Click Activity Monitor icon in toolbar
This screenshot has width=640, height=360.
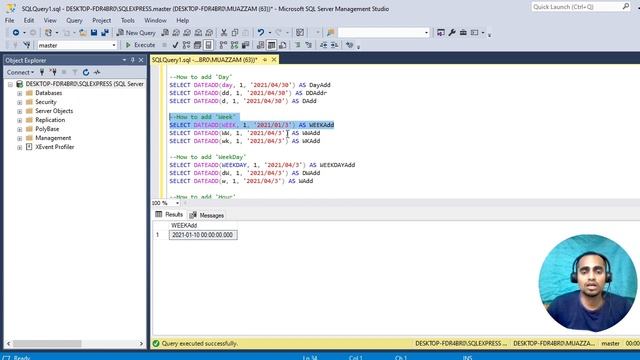(300, 33)
